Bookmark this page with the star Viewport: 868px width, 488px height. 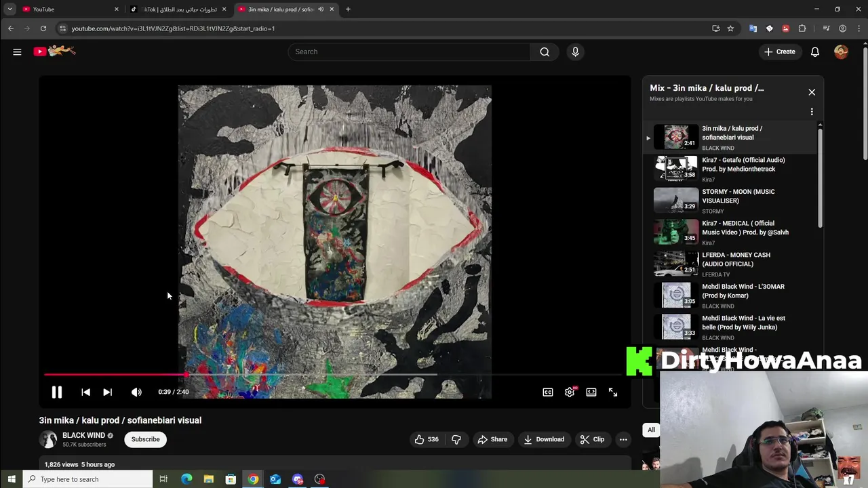point(730,28)
